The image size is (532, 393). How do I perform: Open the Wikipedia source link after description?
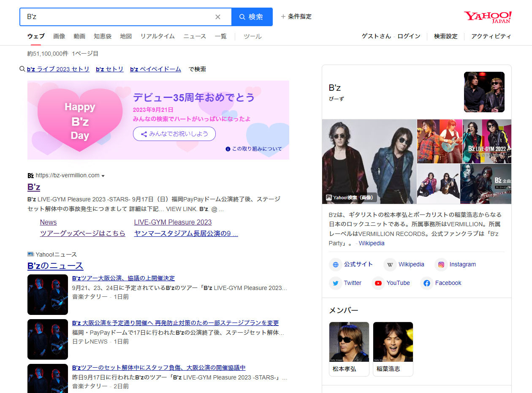[372, 243]
